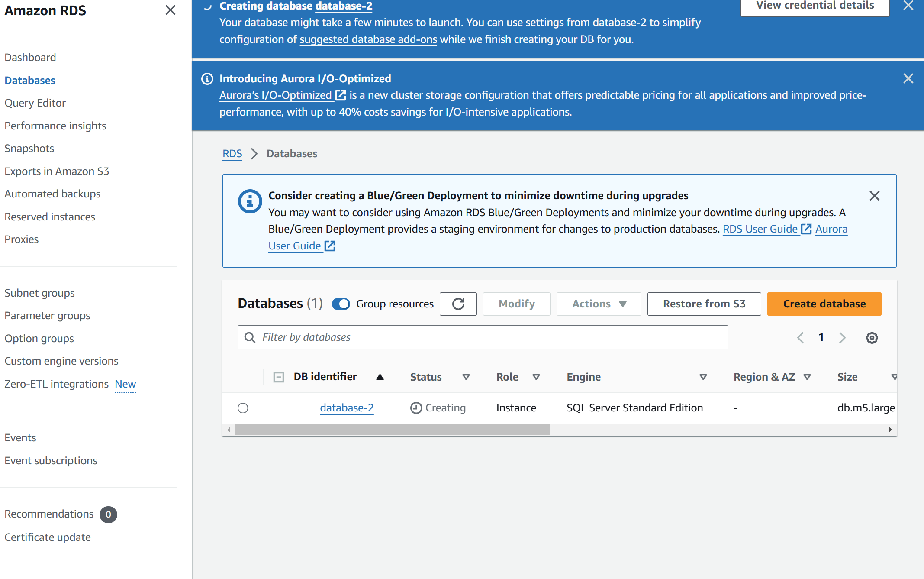
Task: Sort ascending by DB identifier arrow
Action: pos(380,377)
